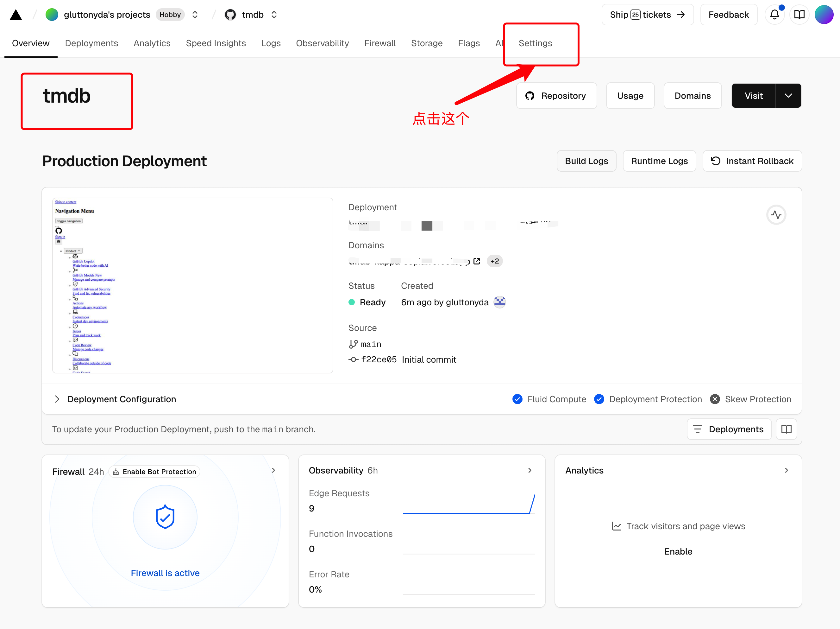The width and height of the screenshot is (840, 629).
Task: Switch to the Overview tab
Action: 31,43
